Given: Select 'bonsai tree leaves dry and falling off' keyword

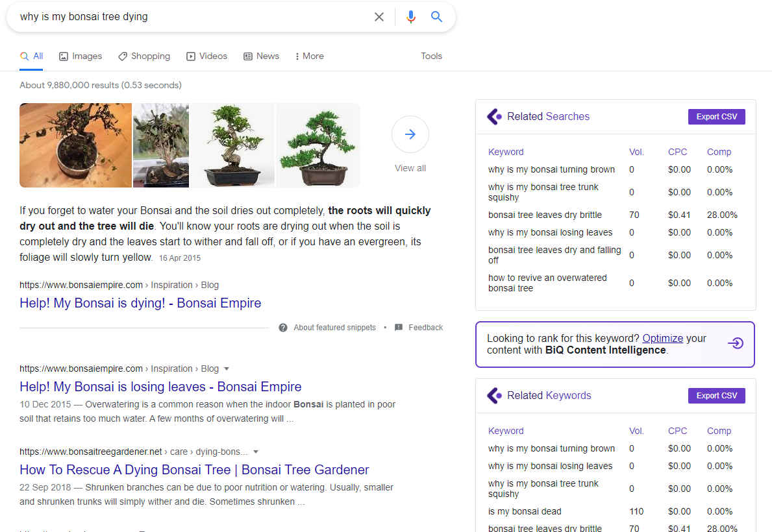Looking at the screenshot, I should coord(554,256).
